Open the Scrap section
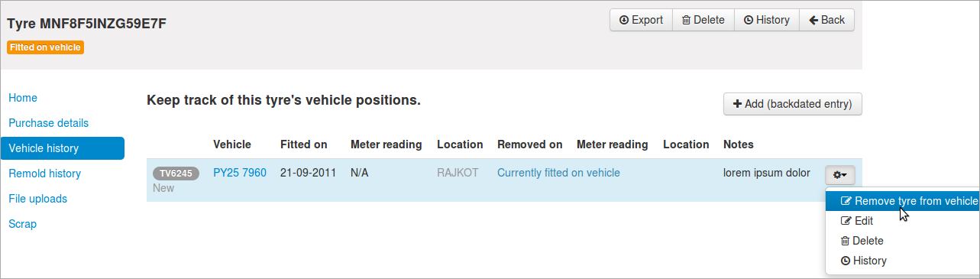 click(22, 224)
